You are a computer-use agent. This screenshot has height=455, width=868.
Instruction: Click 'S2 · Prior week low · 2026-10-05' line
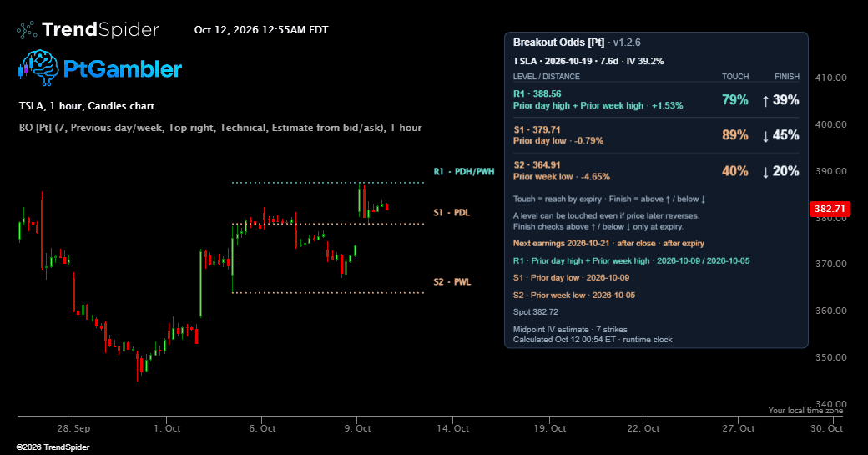[x=574, y=296]
